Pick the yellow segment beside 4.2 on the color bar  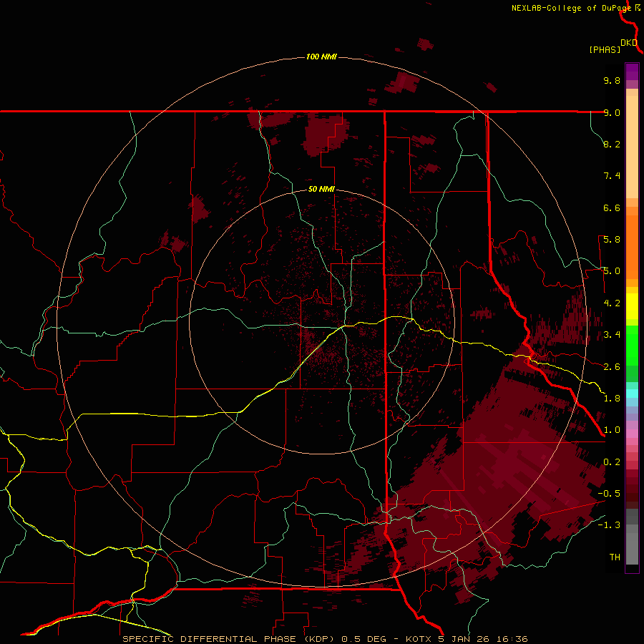coord(632,306)
